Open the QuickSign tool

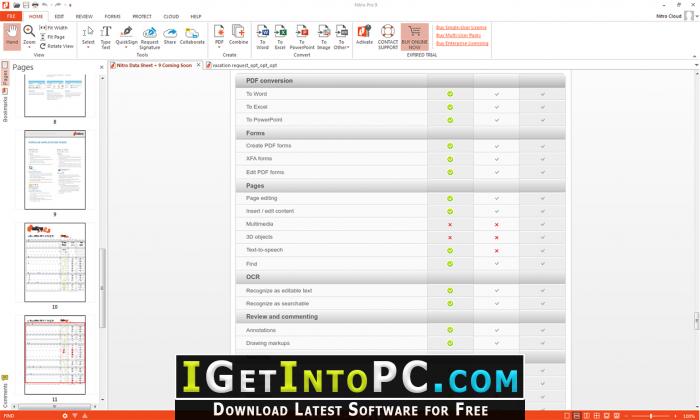click(126, 35)
